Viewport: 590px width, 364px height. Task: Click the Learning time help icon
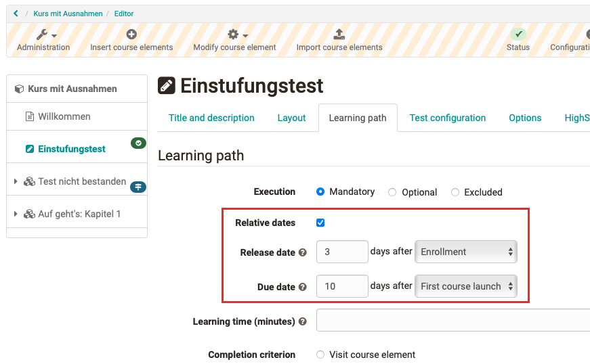(x=303, y=321)
